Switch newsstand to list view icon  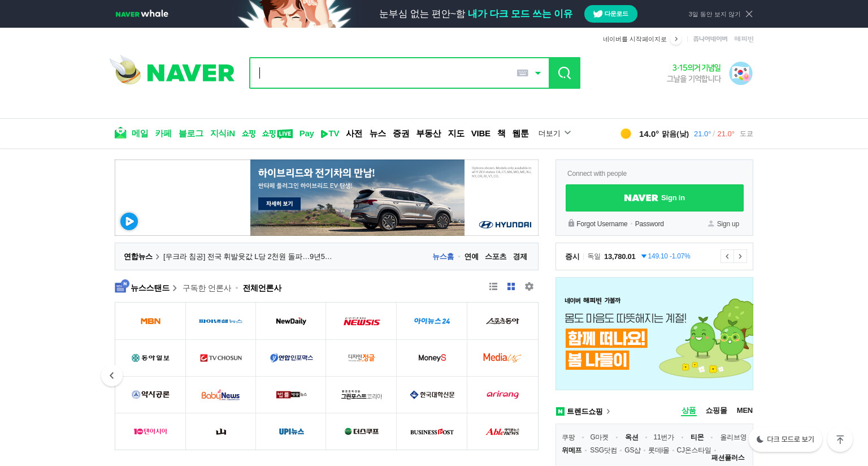click(x=493, y=287)
